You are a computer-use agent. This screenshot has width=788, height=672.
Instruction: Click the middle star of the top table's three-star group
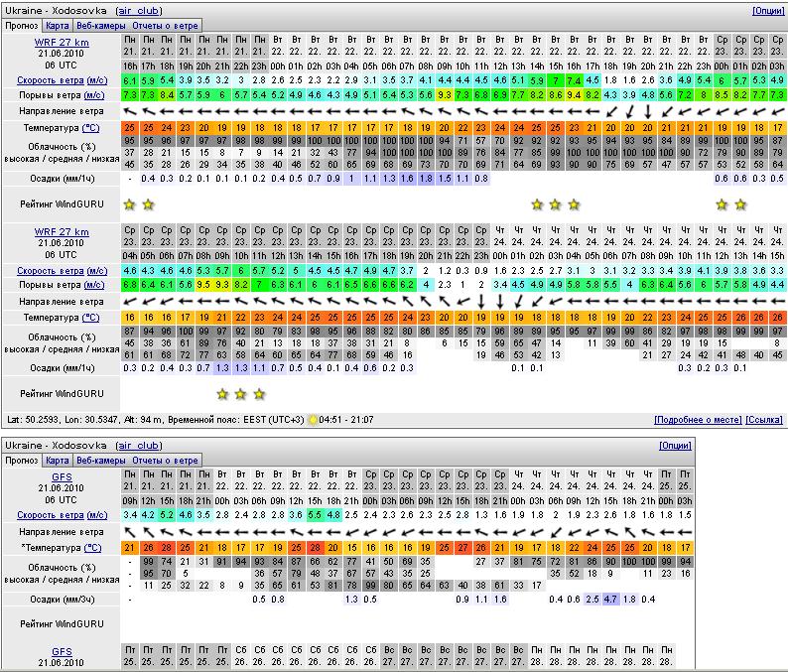(x=556, y=204)
